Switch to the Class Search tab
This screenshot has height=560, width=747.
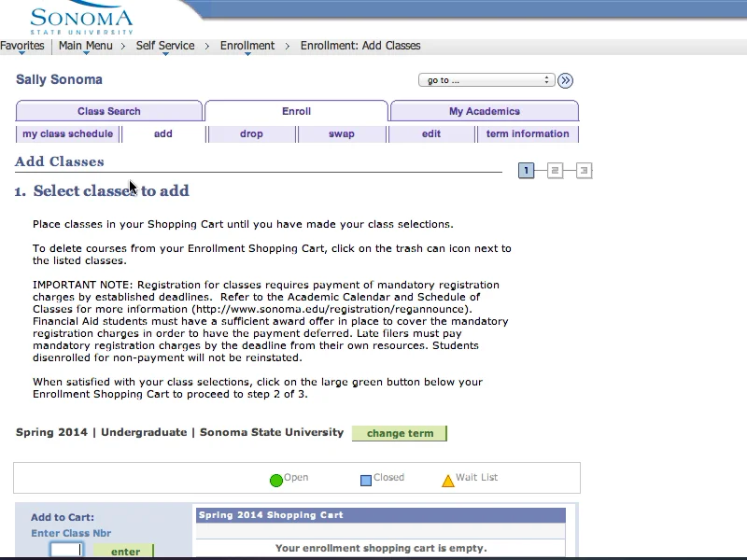click(109, 111)
